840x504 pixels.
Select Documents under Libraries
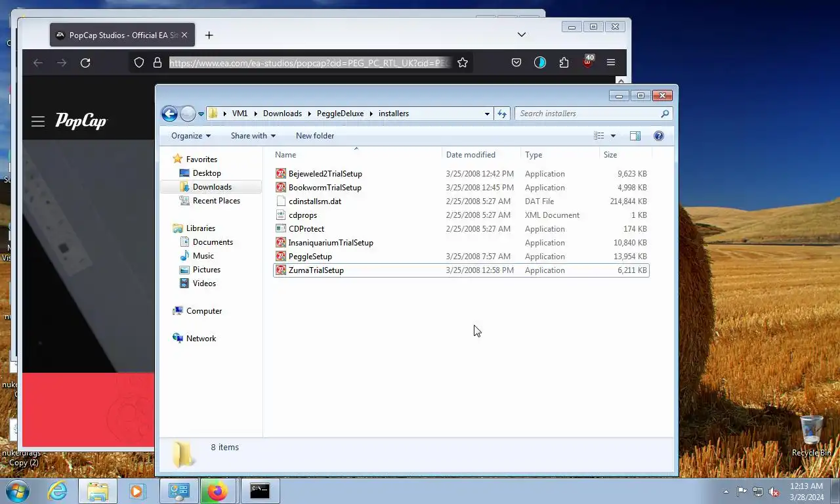[213, 242]
